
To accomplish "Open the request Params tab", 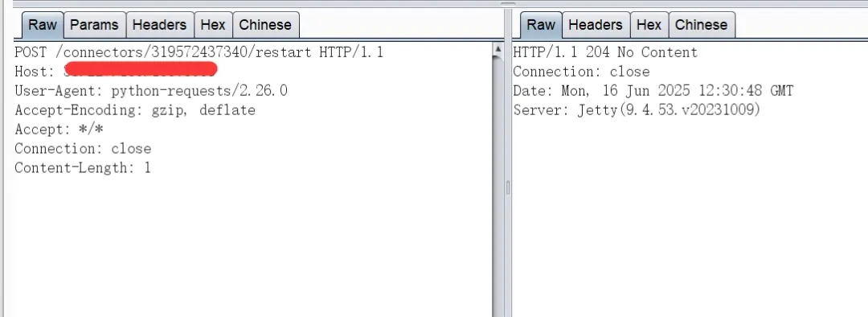I will pyautogui.click(x=94, y=25).
